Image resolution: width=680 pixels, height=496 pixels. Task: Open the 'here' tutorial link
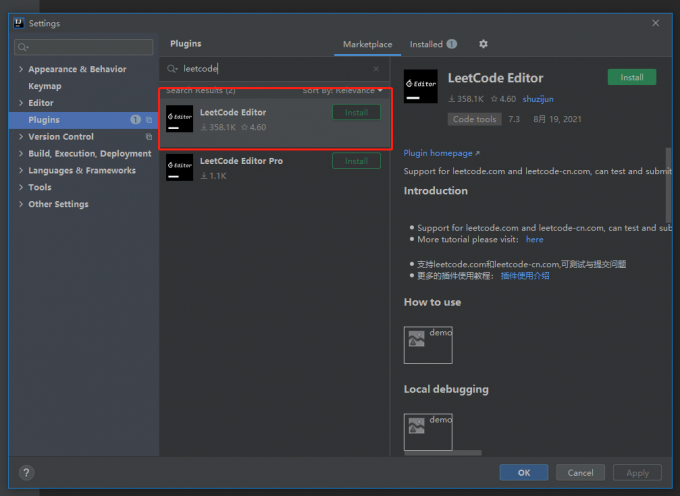pyautogui.click(x=534, y=239)
